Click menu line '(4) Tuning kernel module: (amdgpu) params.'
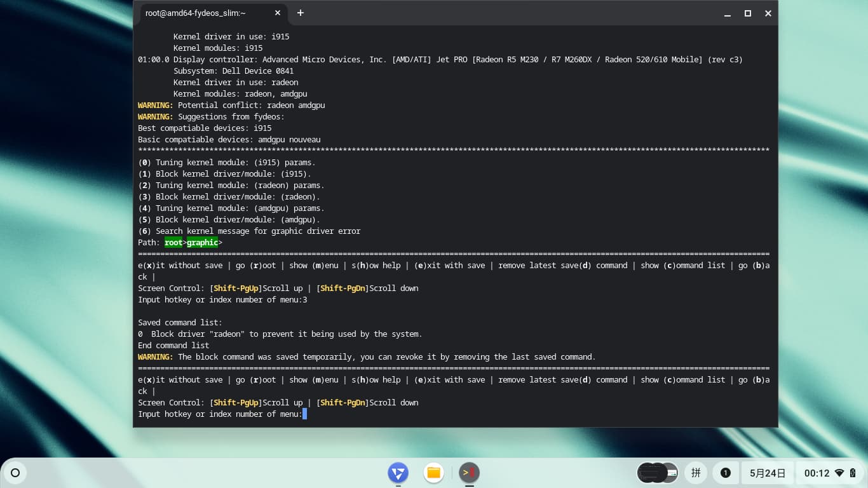868x488 pixels. pyautogui.click(x=231, y=208)
